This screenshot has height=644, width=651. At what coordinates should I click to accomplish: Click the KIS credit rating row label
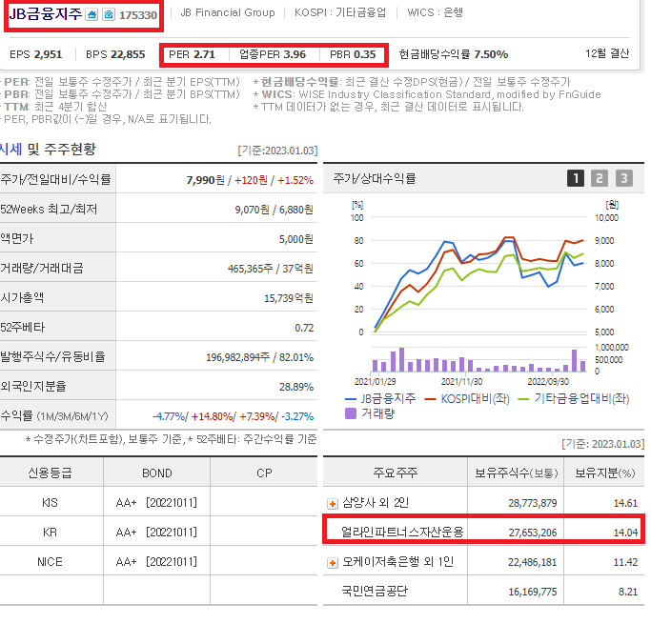tap(50, 503)
